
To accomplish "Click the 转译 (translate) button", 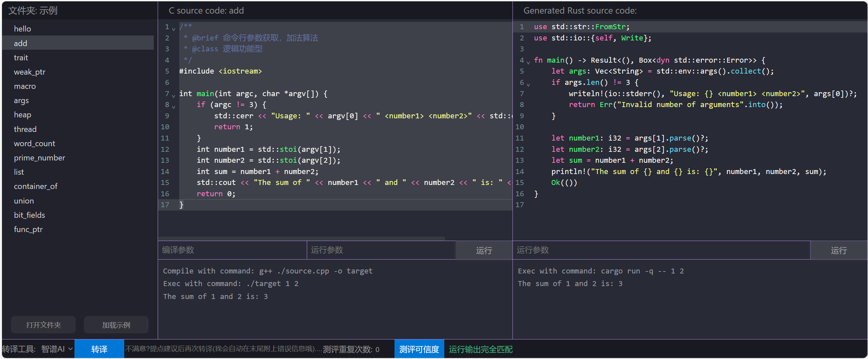I will point(98,349).
